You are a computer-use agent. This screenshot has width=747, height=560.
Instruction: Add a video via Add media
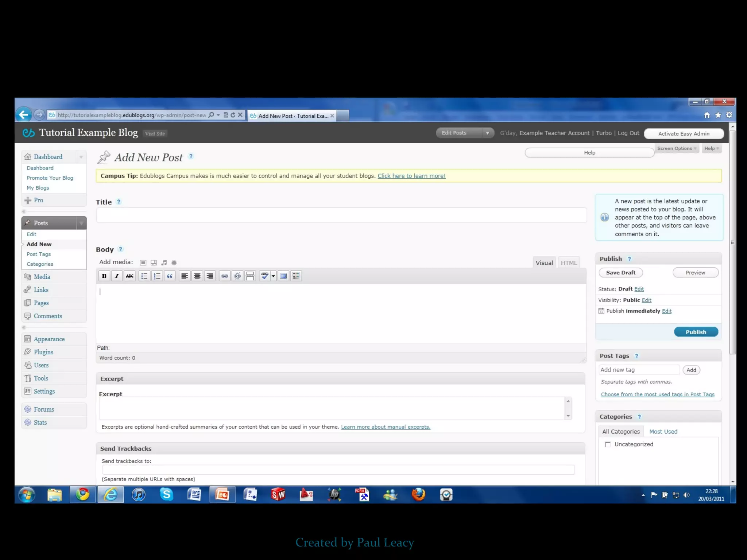(x=154, y=262)
